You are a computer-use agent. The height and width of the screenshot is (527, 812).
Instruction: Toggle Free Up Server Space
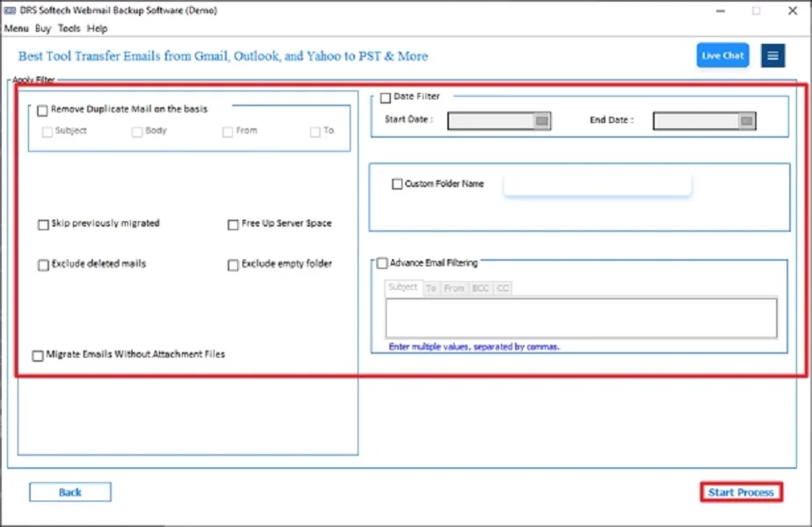pyautogui.click(x=232, y=224)
